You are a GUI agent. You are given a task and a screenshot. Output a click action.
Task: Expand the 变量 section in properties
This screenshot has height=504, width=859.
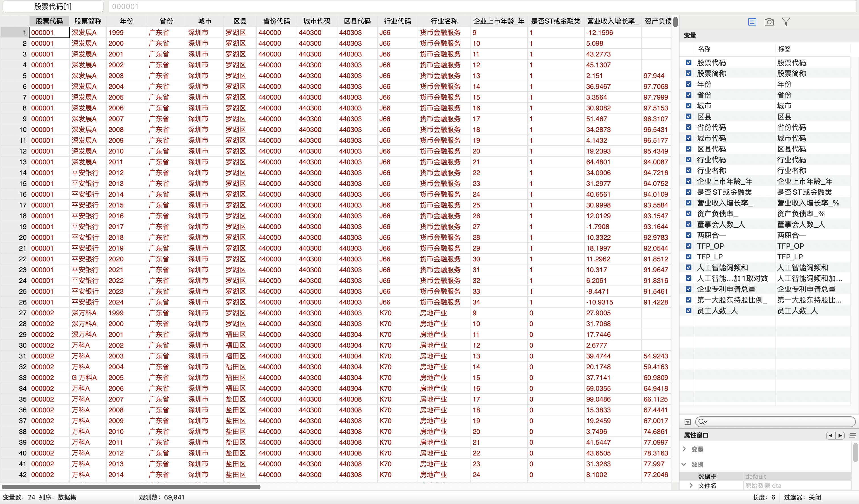[x=685, y=449]
